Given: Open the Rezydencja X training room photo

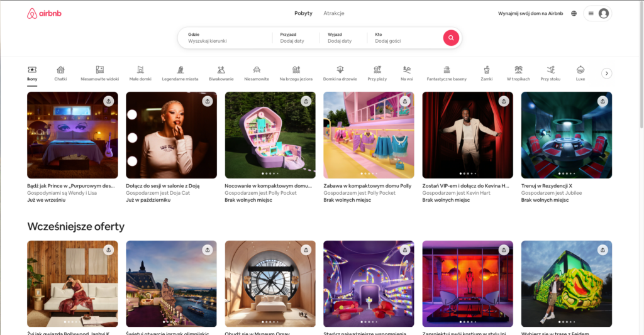Looking at the screenshot, I should 567,135.
